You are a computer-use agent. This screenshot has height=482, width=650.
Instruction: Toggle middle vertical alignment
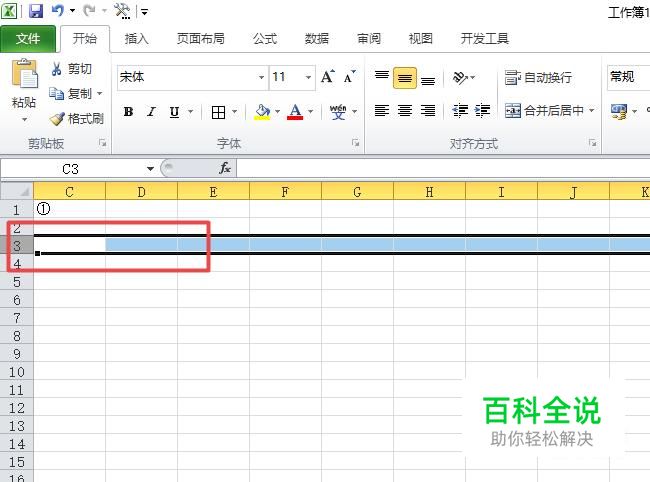pyautogui.click(x=405, y=78)
